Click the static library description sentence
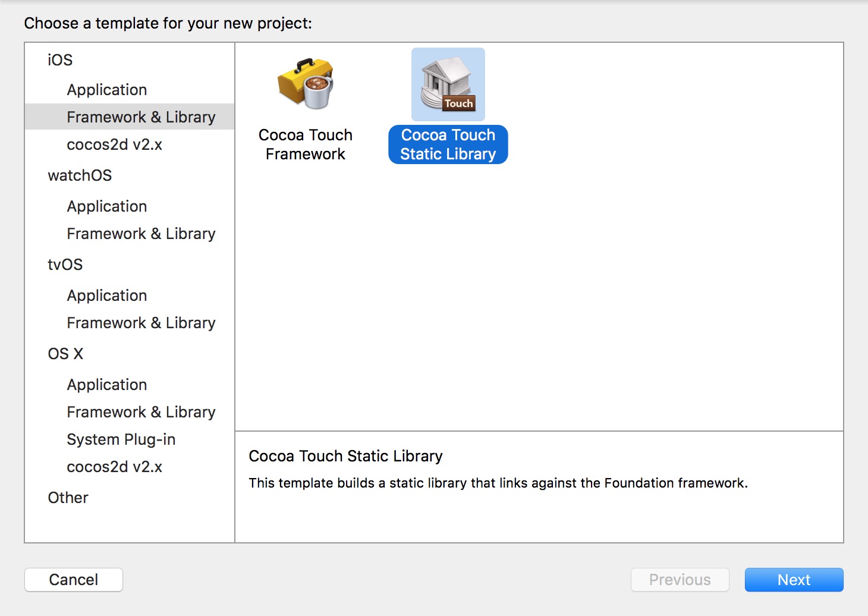 pyautogui.click(x=498, y=483)
